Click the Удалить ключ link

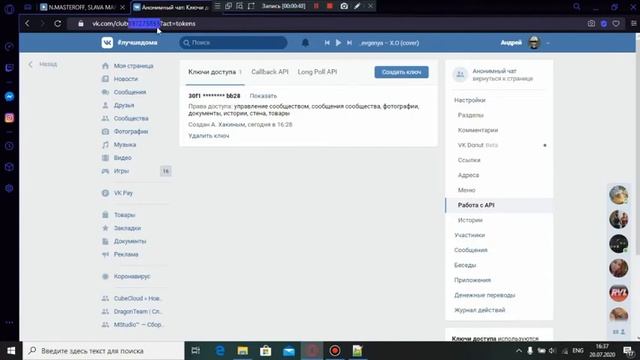click(209, 136)
